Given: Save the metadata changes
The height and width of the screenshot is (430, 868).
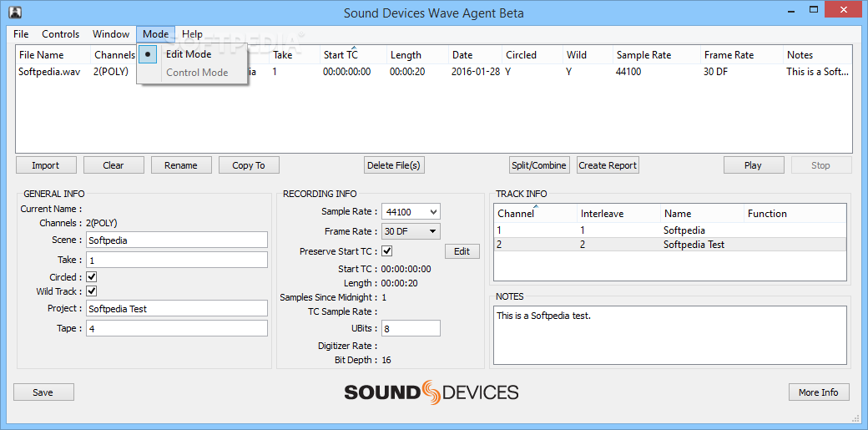Looking at the screenshot, I should [x=43, y=392].
